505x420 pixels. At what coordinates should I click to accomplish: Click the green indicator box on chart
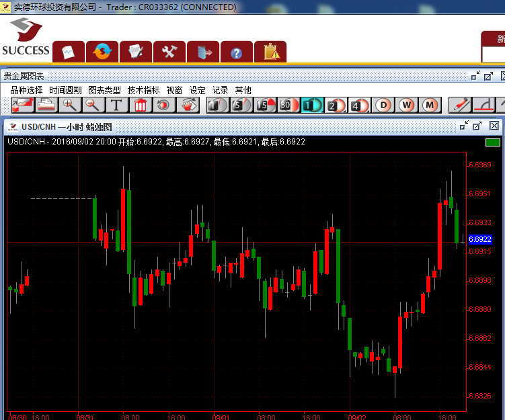tap(493, 142)
